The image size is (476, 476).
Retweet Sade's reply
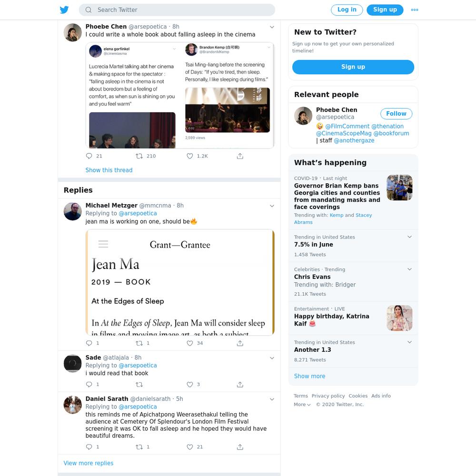139,384
